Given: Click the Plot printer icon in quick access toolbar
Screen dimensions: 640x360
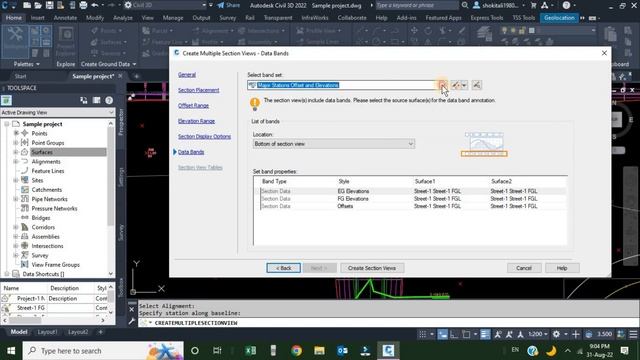Looking at the screenshot, I should point(83,5).
